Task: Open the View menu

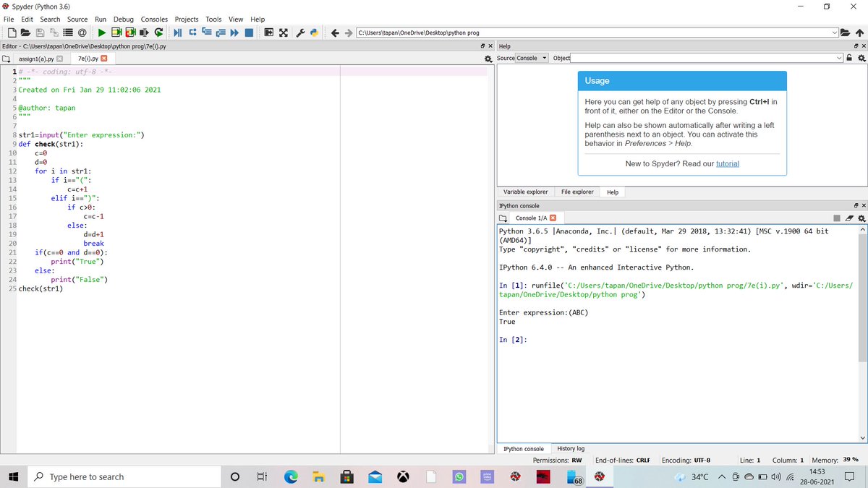Action: 236,19
